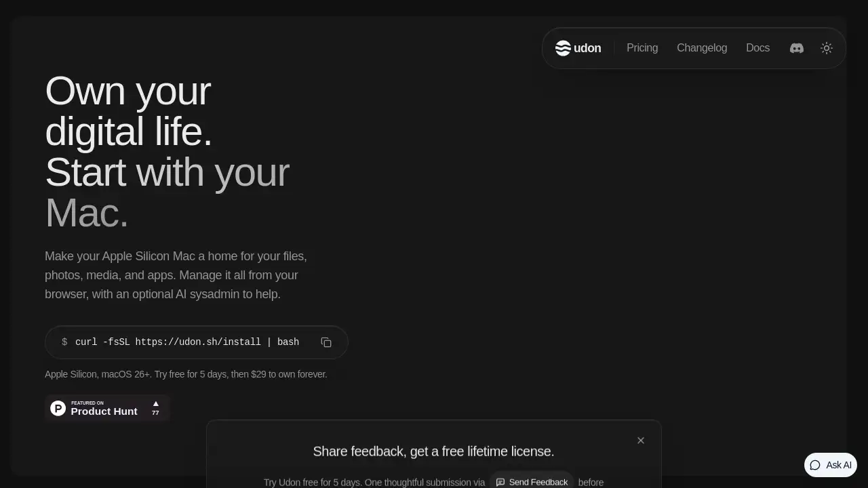Open the Featured on Product Hunt badge
This screenshot has height=488, width=868.
(107, 408)
